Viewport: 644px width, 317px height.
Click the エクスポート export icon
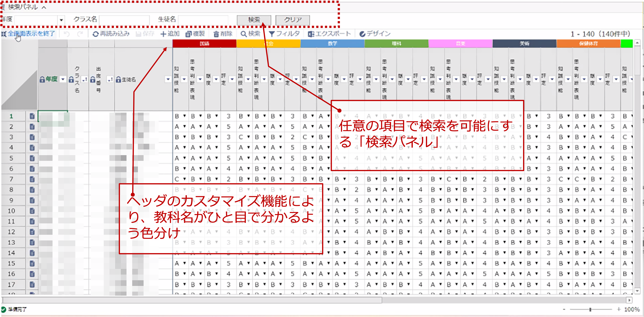(x=311, y=34)
